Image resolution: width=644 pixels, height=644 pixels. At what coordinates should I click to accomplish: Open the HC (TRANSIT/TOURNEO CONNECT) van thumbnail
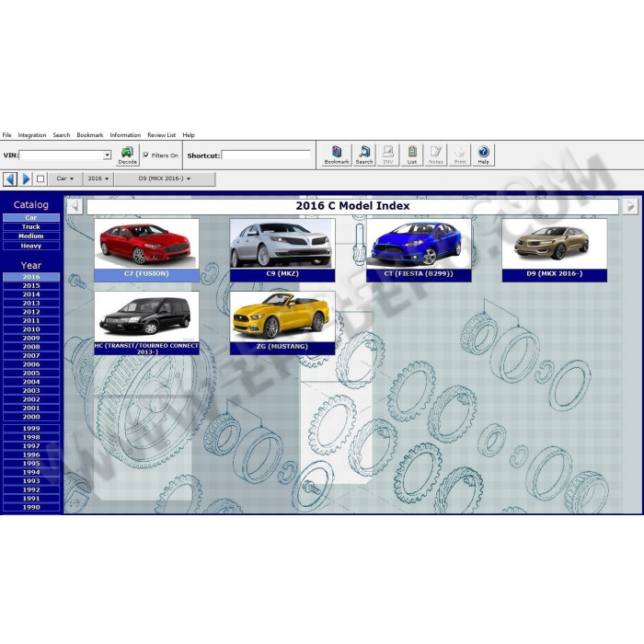146,316
